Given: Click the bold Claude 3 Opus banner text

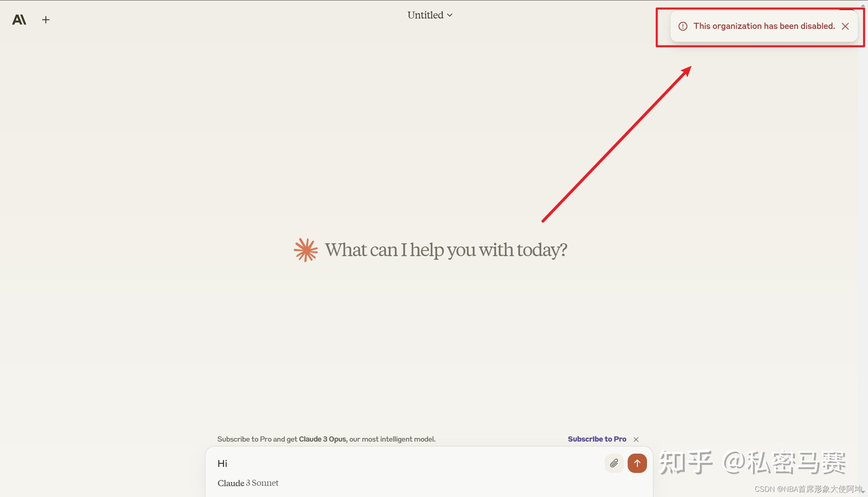Looking at the screenshot, I should 322,439.
